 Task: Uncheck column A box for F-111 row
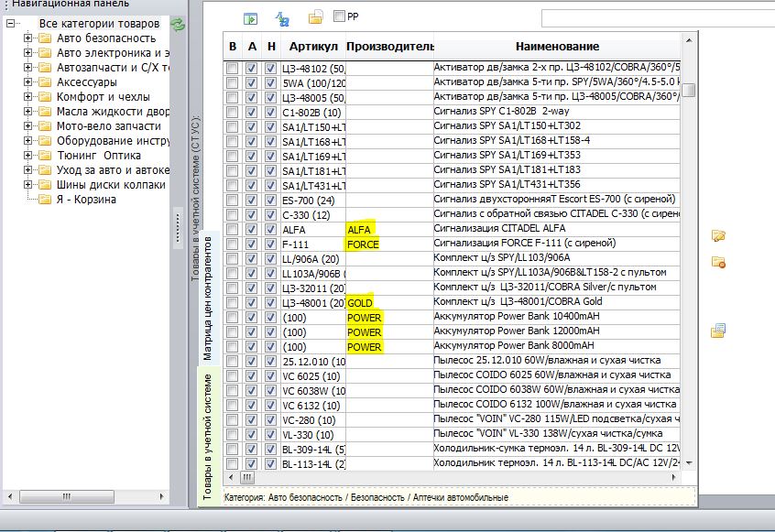[251, 244]
